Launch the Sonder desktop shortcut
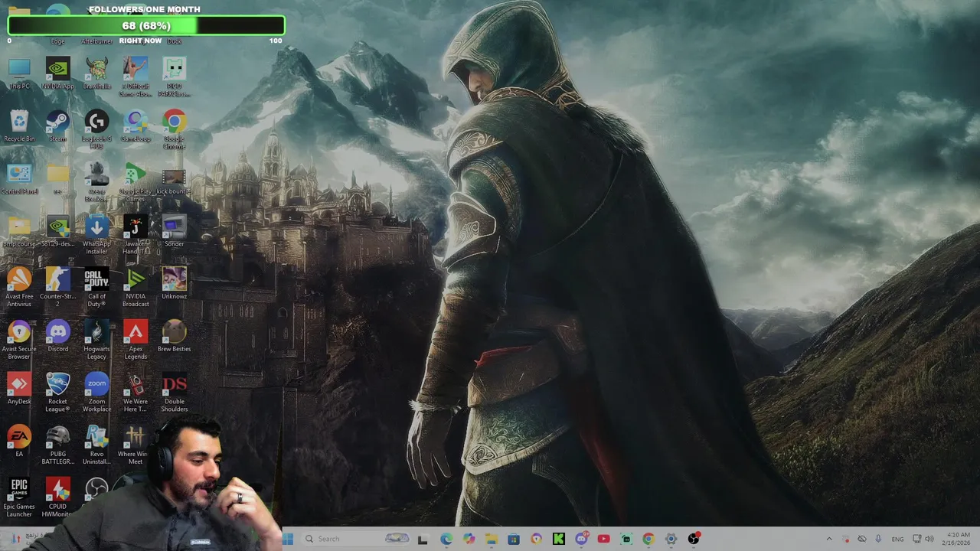The width and height of the screenshot is (980, 551). (174, 232)
